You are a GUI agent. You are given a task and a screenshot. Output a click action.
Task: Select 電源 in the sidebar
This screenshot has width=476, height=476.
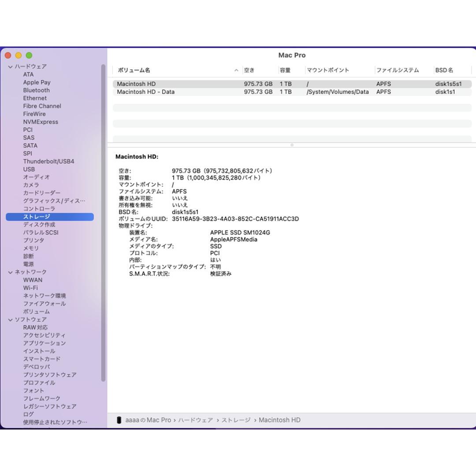click(x=28, y=264)
